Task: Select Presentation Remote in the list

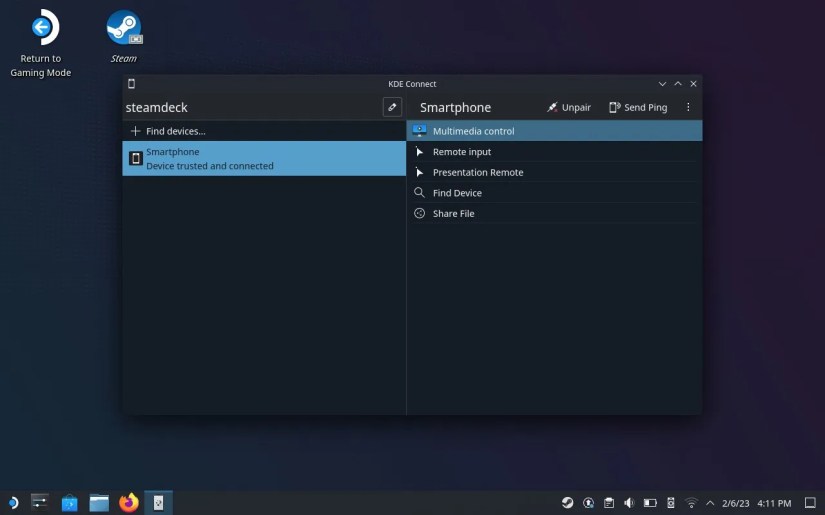Action: pyautogui.click(x=554, y=172)
